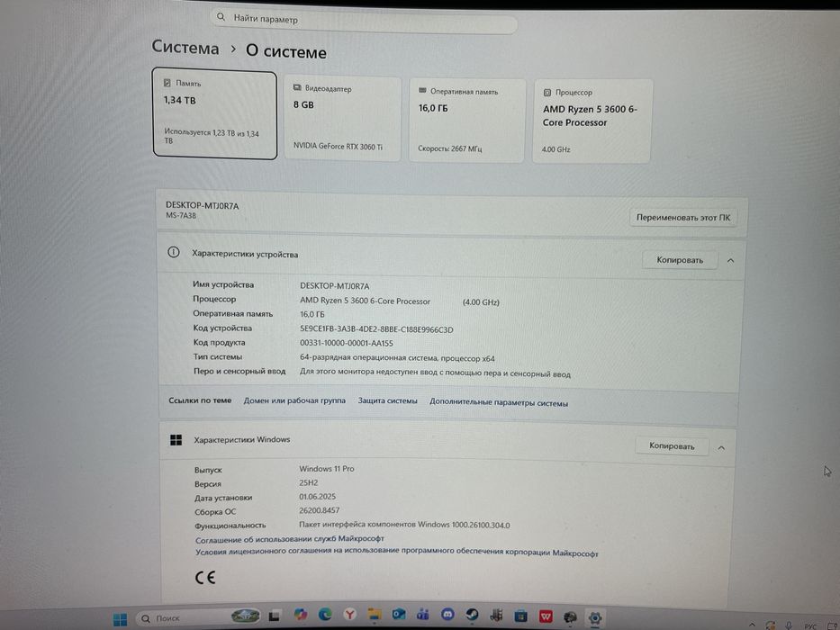
Task: Collapse the Характеристики устройства section
Action: (730, 260)
